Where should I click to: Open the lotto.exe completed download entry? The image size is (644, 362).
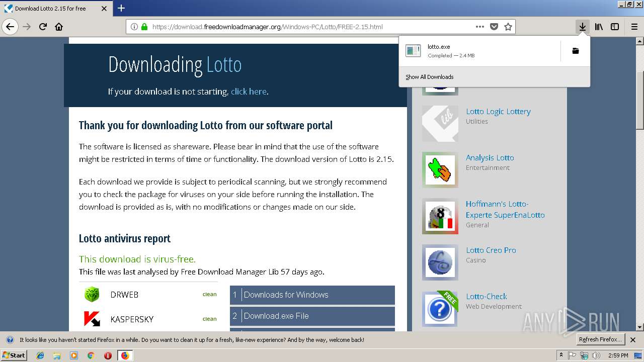tap(479, 51)
